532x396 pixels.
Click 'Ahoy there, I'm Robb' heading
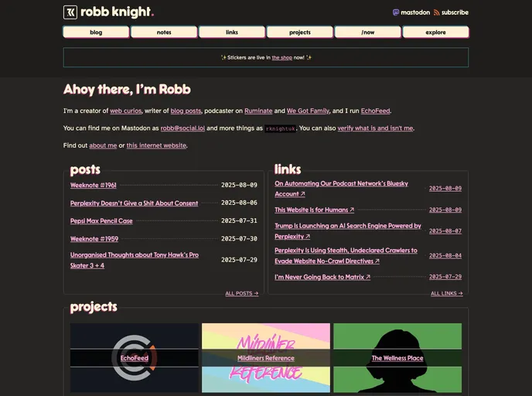click(127, 90)
